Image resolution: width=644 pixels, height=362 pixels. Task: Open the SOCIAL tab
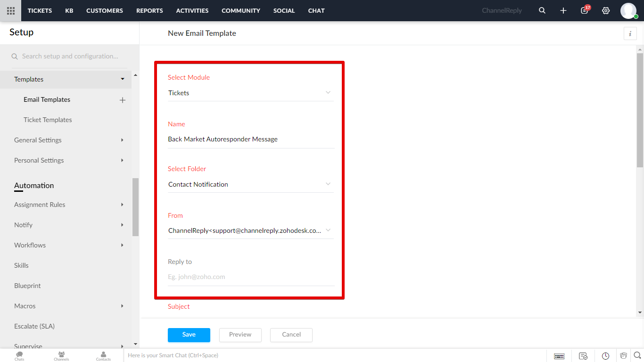point(284,10)
